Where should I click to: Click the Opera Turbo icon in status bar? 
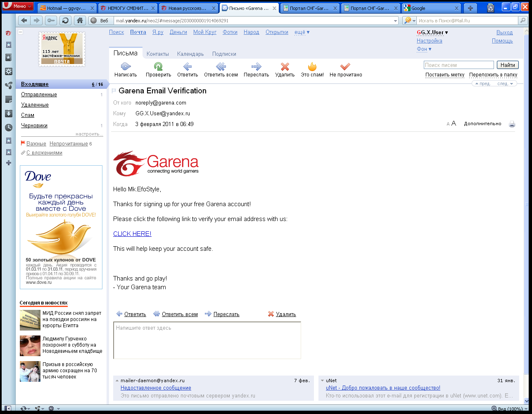pyautogui.click(x=51, y=409)
